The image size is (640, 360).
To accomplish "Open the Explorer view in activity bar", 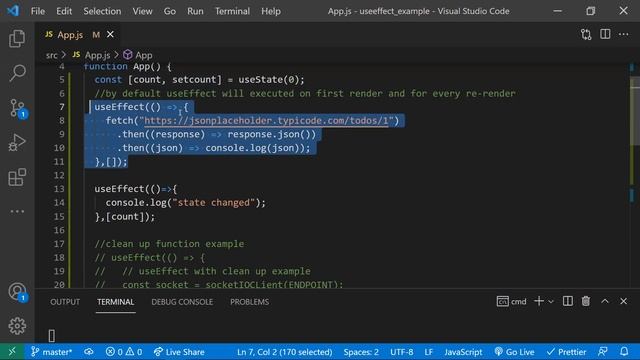I will [x=17, y=38].
